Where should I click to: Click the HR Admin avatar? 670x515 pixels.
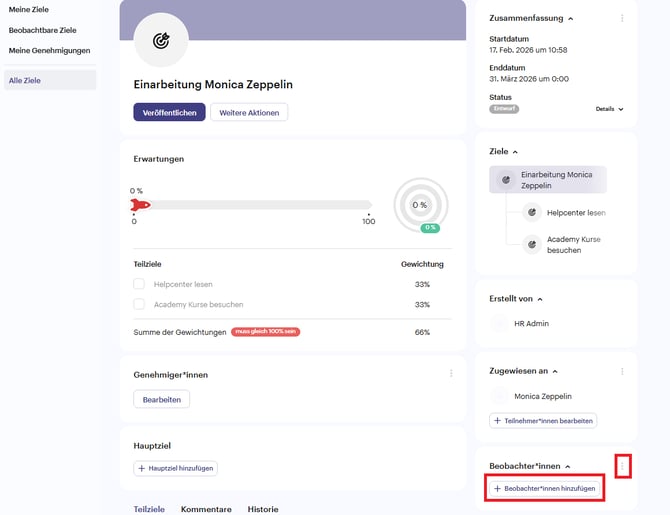coord(499,324)
